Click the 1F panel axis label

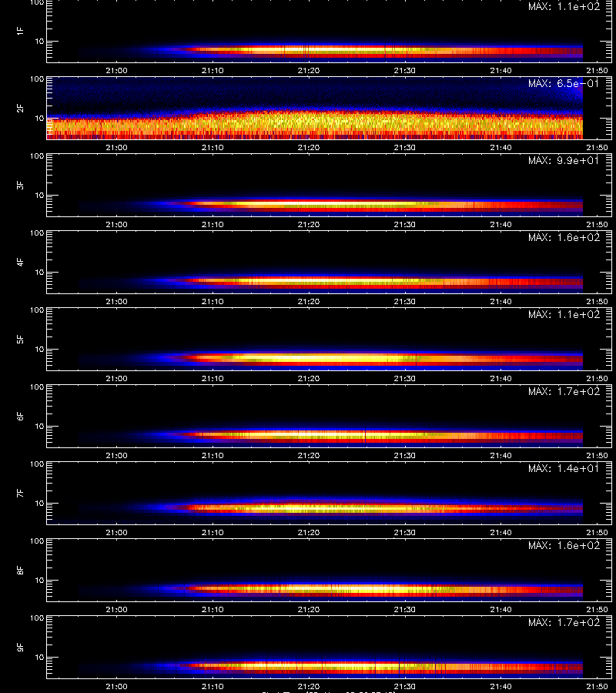click(20, 31)
